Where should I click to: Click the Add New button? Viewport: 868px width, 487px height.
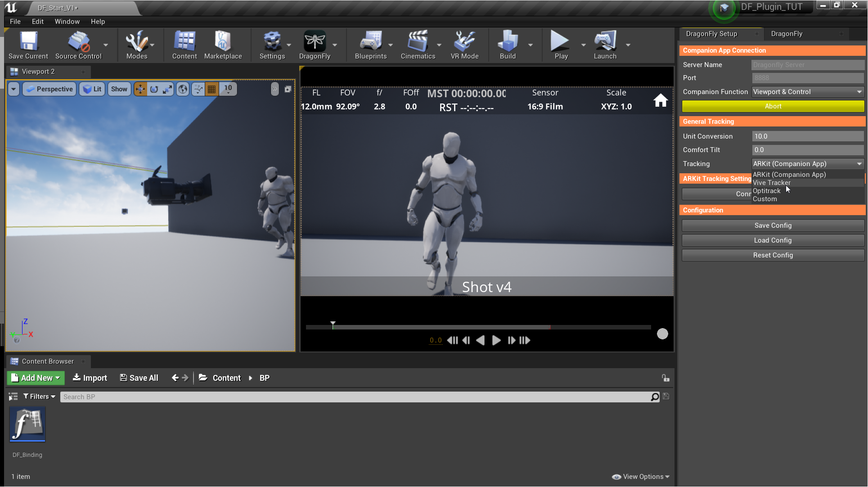(36, 378)
